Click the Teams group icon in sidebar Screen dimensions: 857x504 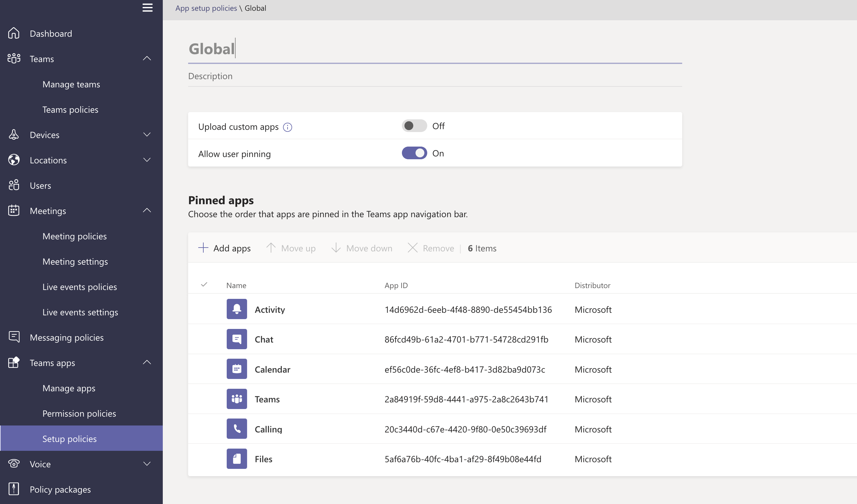coord(14,59)
